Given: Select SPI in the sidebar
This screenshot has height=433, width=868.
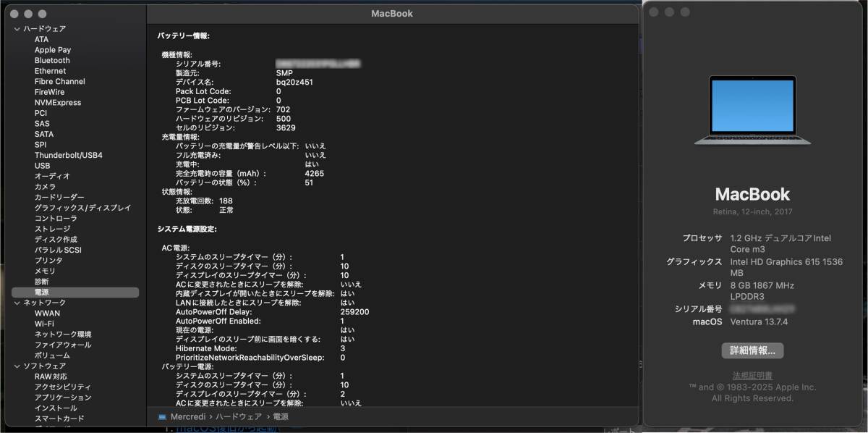Looking at the screenshot, I should (x=41, y=145).
